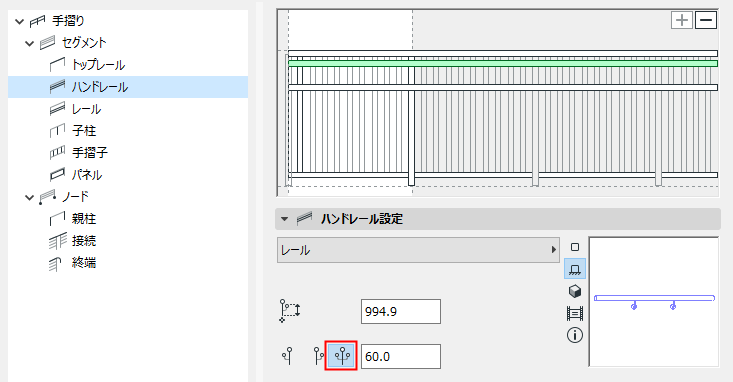Click the トップレール icon
The height and width of the screenshot is (382, 733).
click(57, 65)
